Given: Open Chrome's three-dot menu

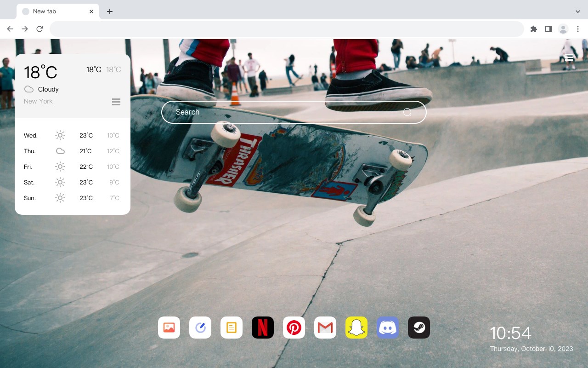Looking at the screenshot, I should (x=578, y=29).
